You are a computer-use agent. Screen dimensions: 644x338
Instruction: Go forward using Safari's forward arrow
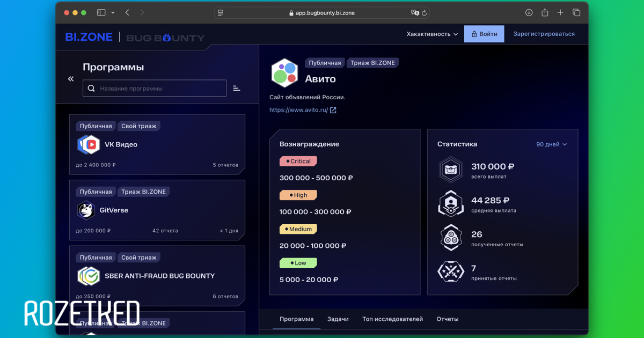point(142,13)
